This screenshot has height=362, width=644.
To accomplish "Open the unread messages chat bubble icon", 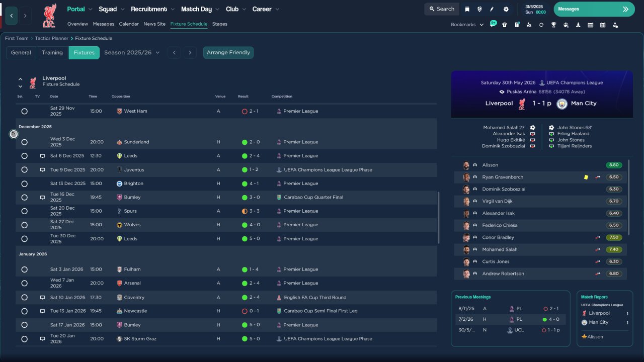I will [x=493, y=24].
